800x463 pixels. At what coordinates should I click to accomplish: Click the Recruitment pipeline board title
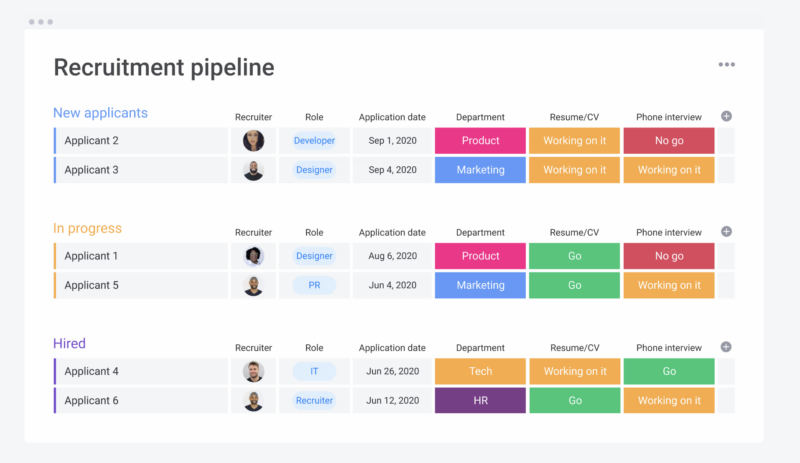[163, 67]
